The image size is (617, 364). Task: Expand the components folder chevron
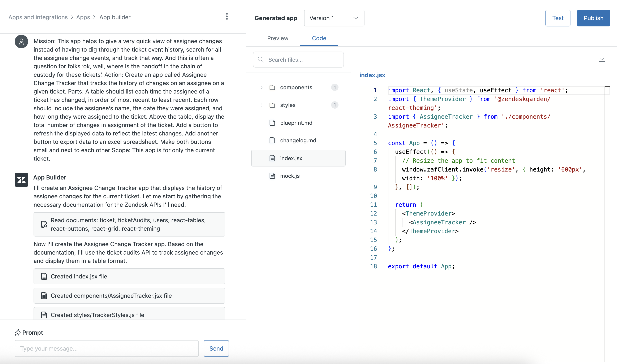tap(262, 87)
